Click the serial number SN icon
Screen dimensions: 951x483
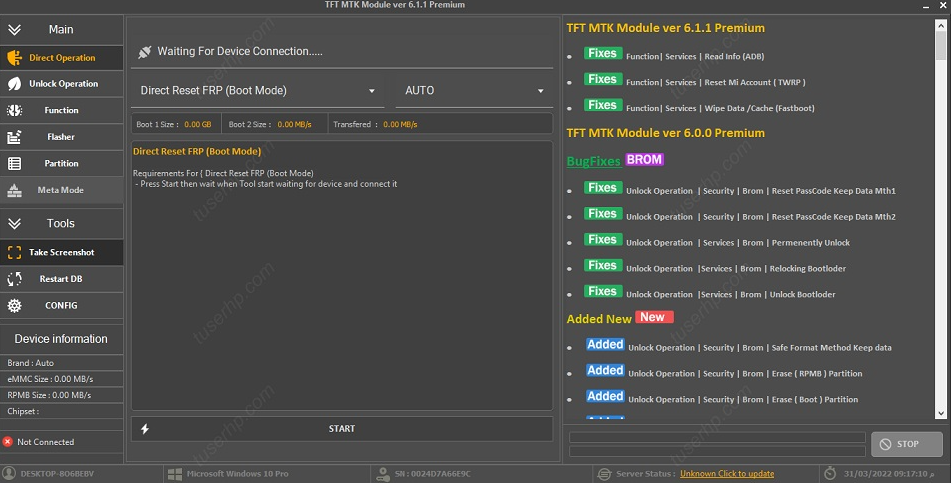[383, 474]
